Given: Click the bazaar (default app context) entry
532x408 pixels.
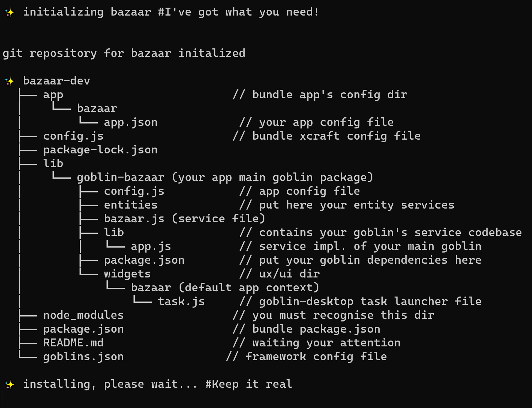Looking at the screenshot, I should pyautogui.click(x=225, y=288).
